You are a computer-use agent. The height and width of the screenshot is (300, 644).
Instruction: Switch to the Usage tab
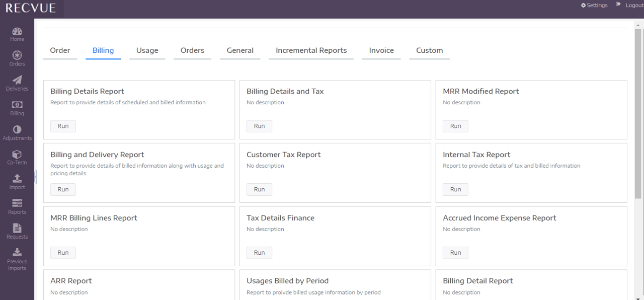[147, 50]
